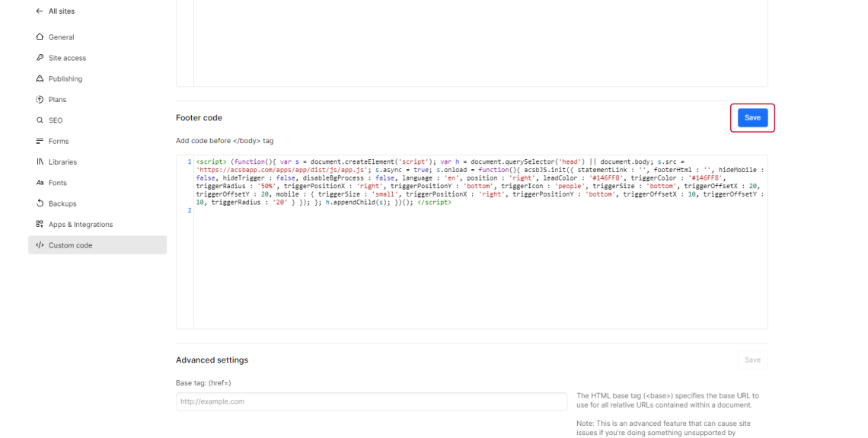Open General settings via the home icon

click(x=40, y=37)
